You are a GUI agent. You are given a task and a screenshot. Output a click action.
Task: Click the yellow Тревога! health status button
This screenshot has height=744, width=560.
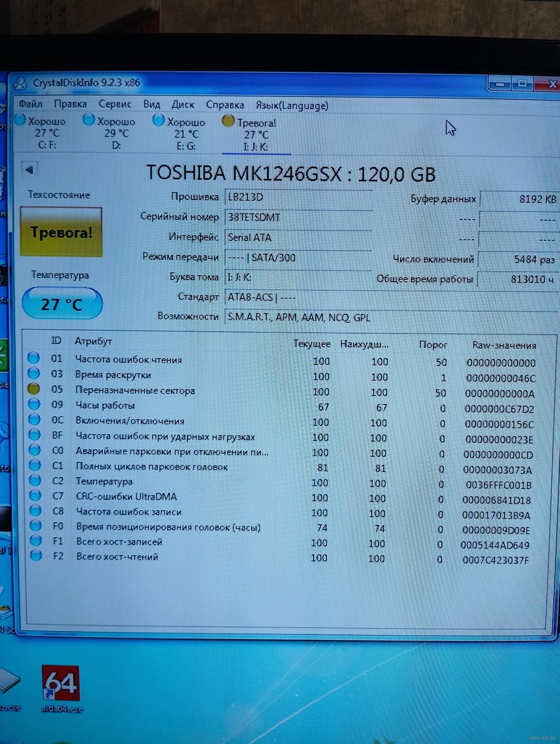[x=61, y=232]
